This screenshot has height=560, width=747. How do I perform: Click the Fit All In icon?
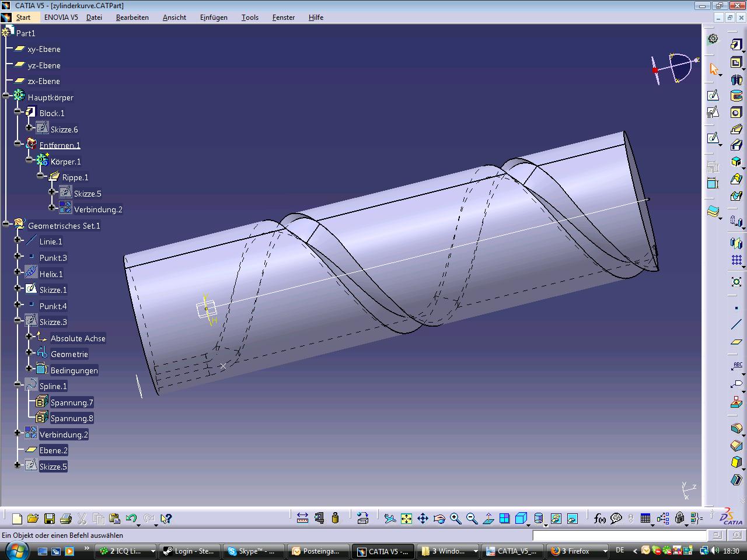point(406,518)
